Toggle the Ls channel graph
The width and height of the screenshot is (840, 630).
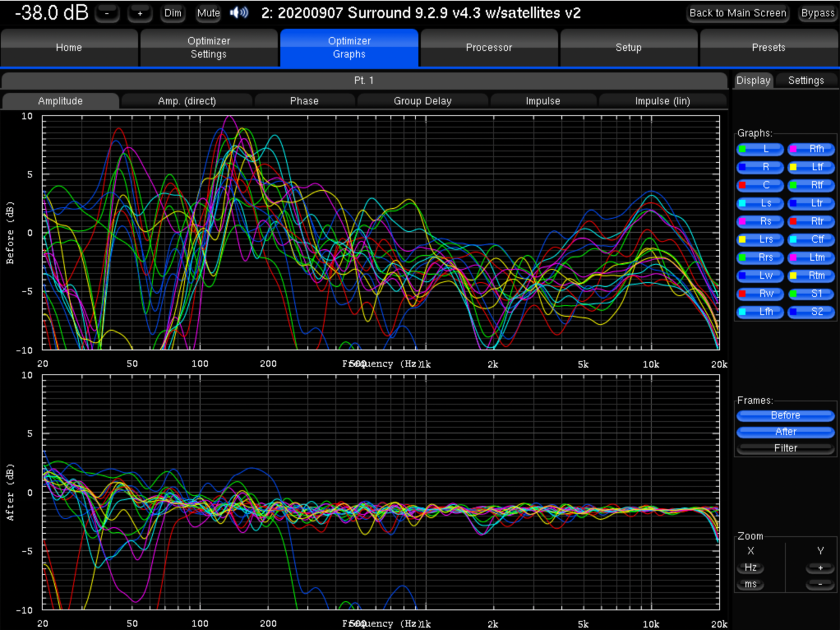point(760,204)
